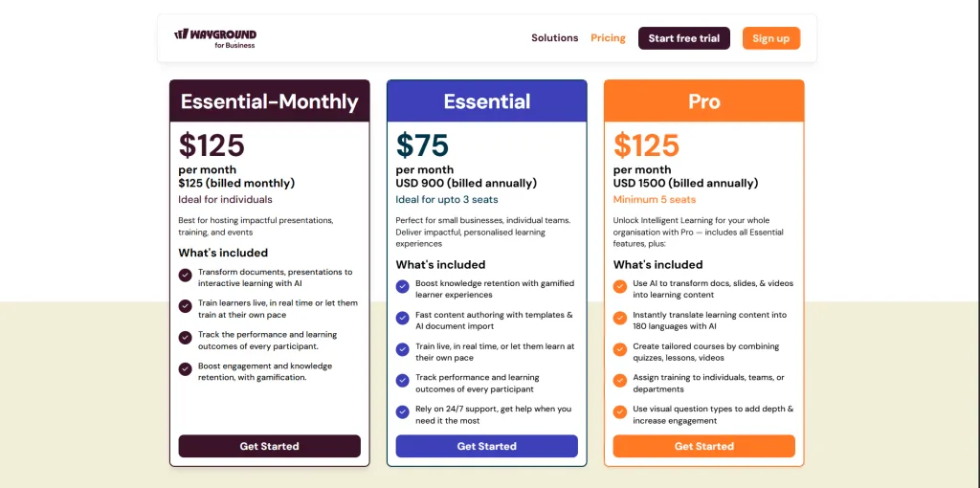Select Get Started on the Pro plan
Screen dimensions: 980x488
tap(703, 446)
